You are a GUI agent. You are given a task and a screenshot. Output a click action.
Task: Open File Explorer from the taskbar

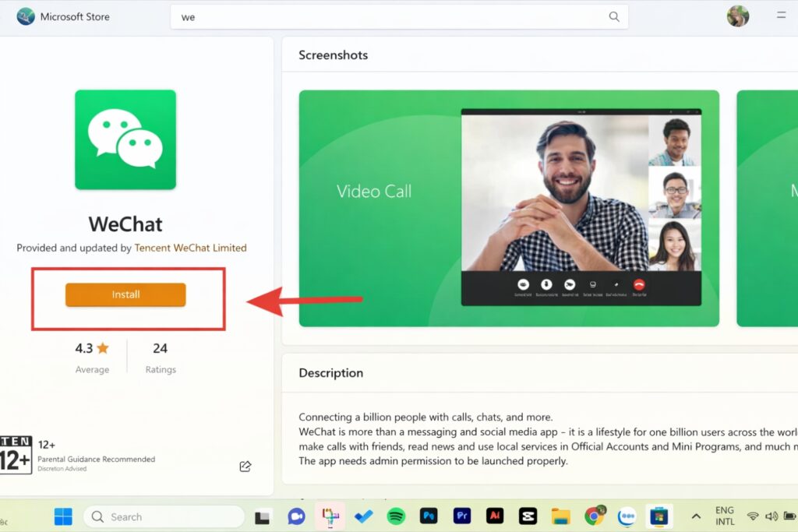coord(560,516)
